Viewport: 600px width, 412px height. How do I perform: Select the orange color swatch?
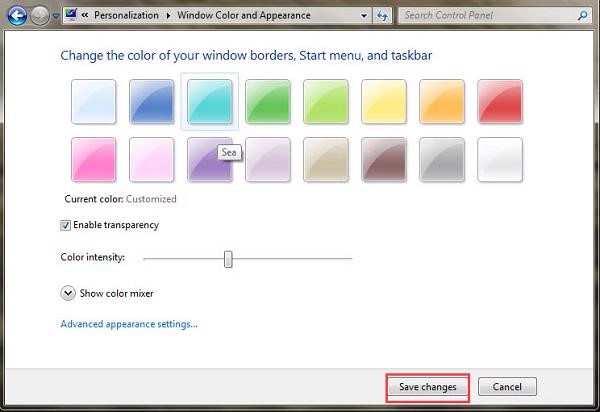coord(442,101)
